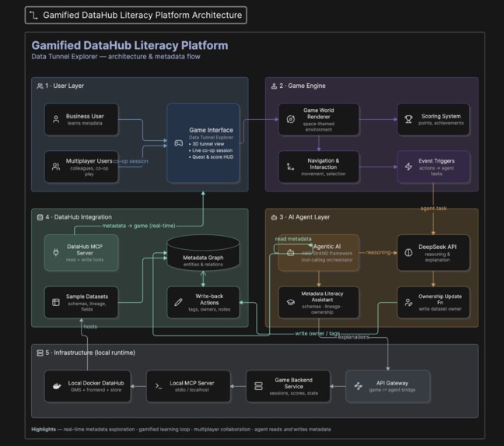Click the 'Event Triggers' label text
Viewport: 504px width, 446px height.
tap(436, 161)
